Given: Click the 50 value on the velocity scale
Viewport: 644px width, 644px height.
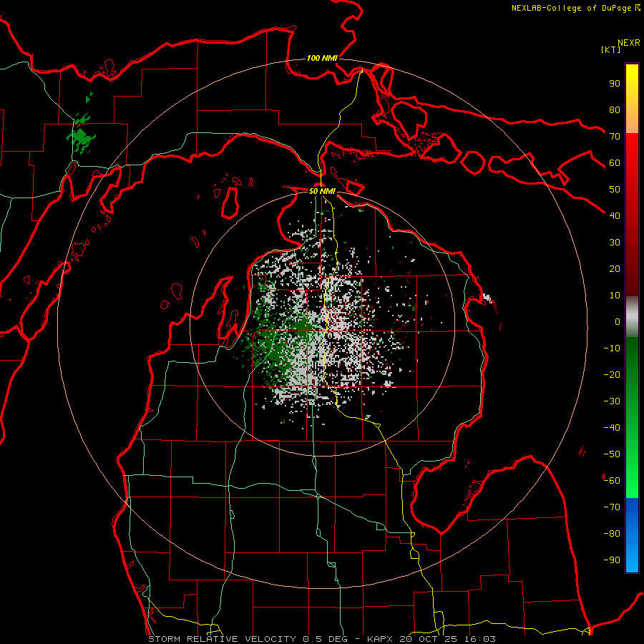Looking at the screenshot, I should tap(615, 190).
